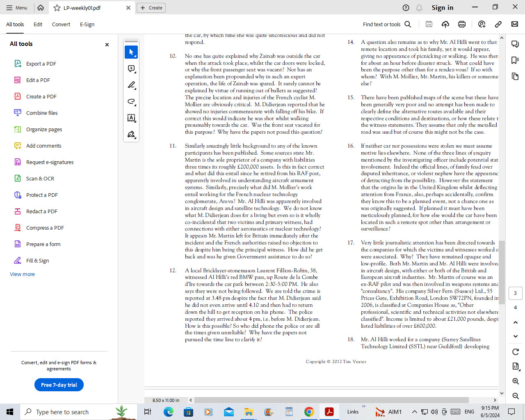525x420 pixels.
Task: Choose the Highlight pen tool
Action: 131,85
